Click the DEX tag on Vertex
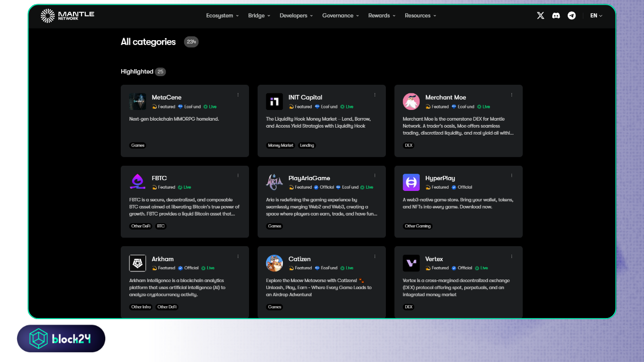 click(x=408, y=307)
